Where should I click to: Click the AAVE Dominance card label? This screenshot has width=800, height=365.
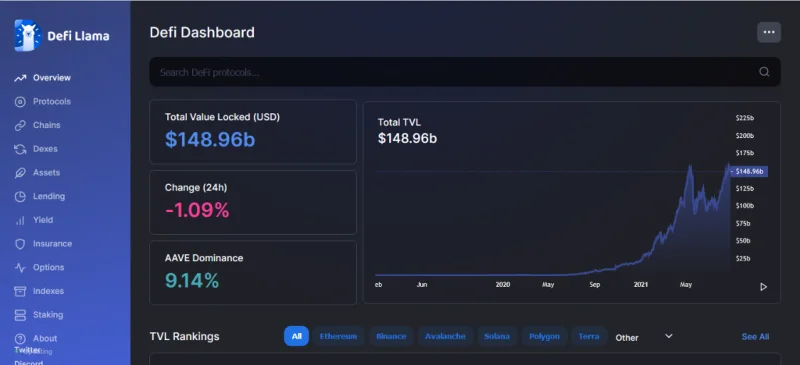(x=204, y=258)
